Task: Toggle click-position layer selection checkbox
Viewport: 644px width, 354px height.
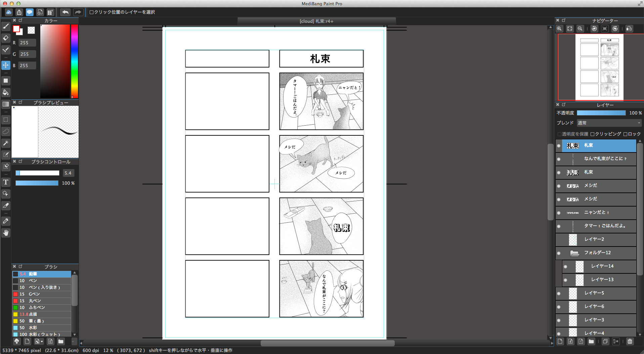Action: point(91,12)
